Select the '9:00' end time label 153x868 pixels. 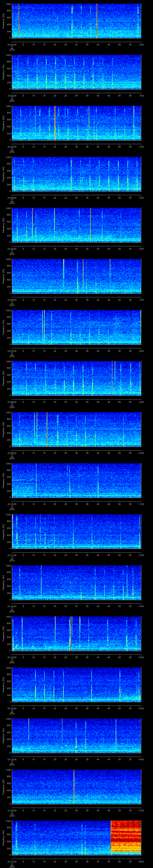tap(141, 402)
